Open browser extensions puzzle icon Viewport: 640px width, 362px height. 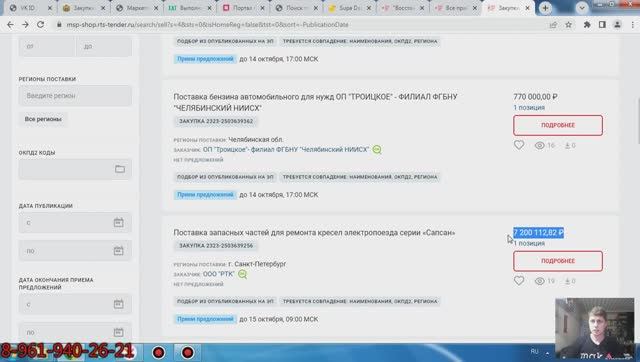587,25
